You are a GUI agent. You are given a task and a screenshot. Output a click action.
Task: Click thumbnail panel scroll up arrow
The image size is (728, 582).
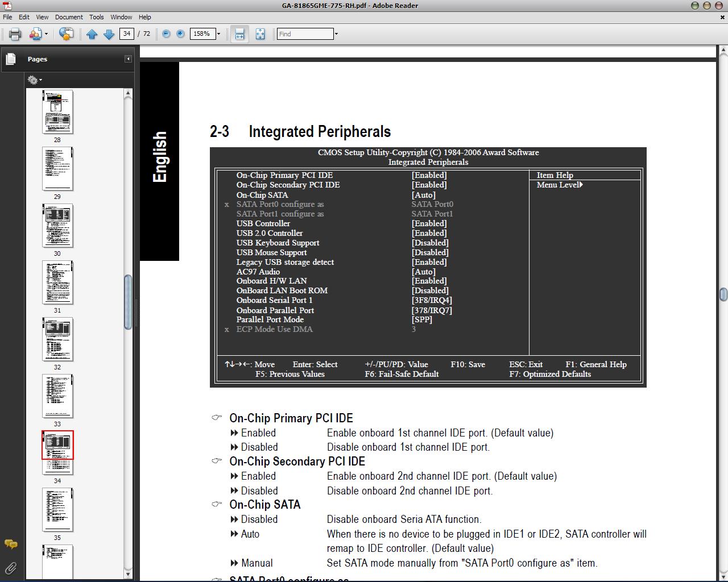point(128,93)
